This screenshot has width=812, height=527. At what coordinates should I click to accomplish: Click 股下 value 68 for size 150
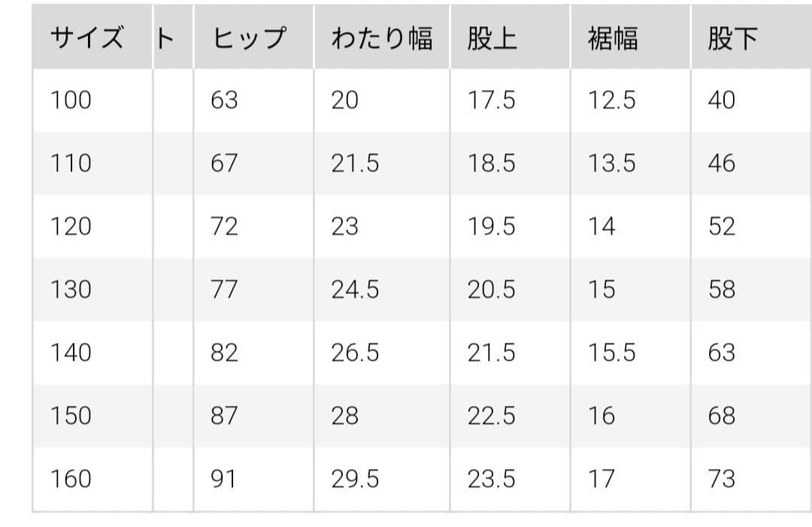click(721, 416)
